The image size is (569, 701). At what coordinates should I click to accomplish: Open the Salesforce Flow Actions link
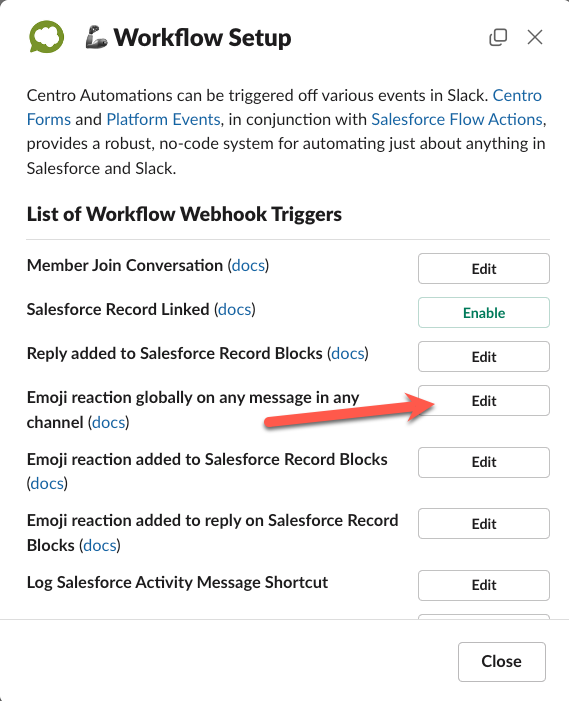(x=457, y=119)
